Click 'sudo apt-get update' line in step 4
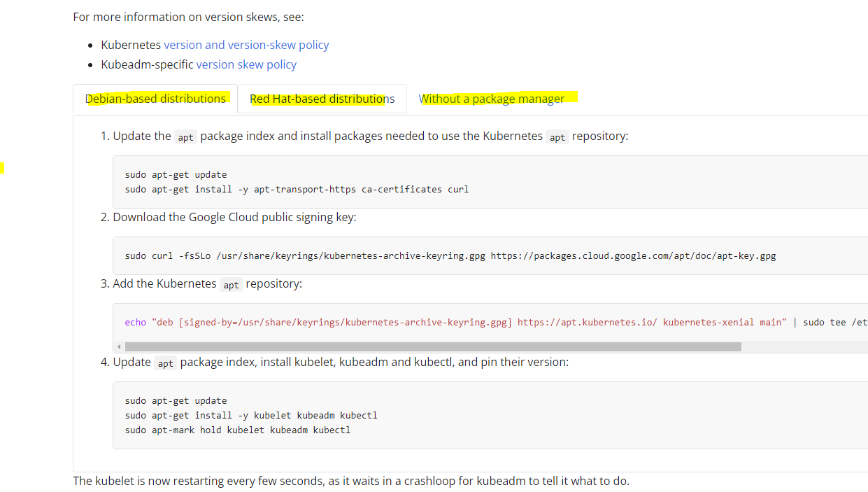Viewport: 868px width, 492px height. 176,400
